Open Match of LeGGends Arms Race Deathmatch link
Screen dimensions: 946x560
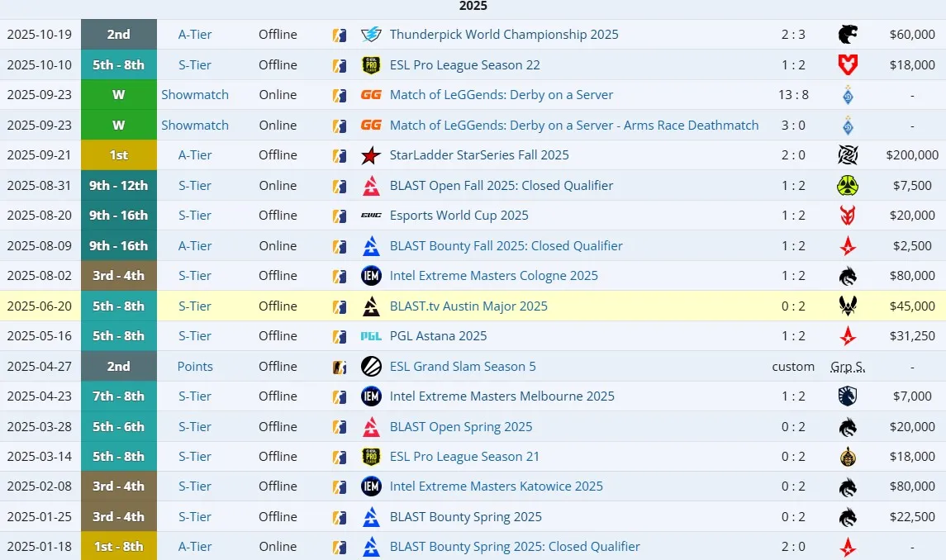pos(574,125)
